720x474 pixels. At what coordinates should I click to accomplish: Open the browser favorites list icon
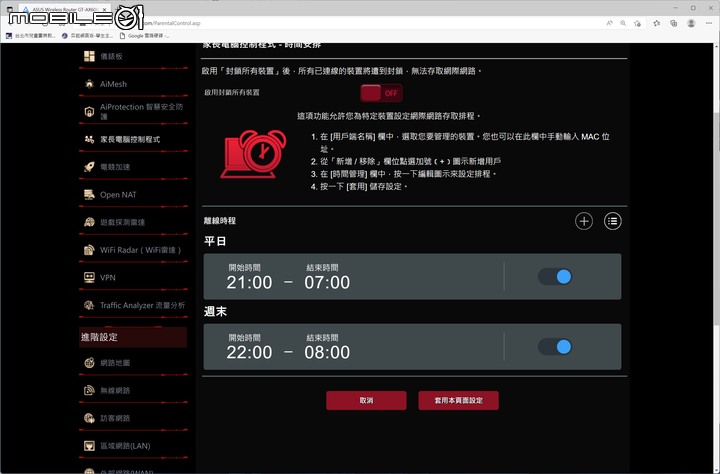[657, 23]
